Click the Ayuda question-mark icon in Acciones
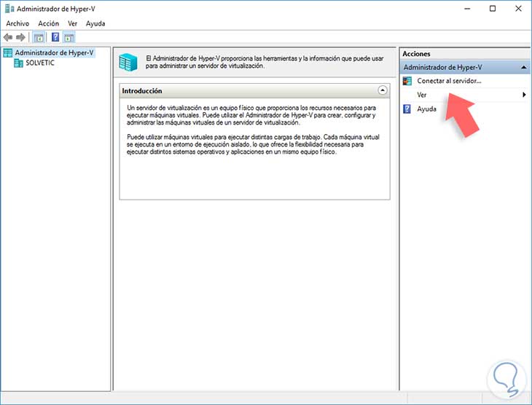 click(407, 109)
